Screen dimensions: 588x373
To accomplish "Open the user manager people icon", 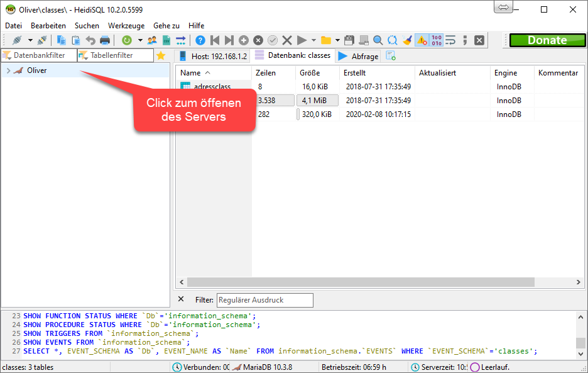I will (152, 40).
